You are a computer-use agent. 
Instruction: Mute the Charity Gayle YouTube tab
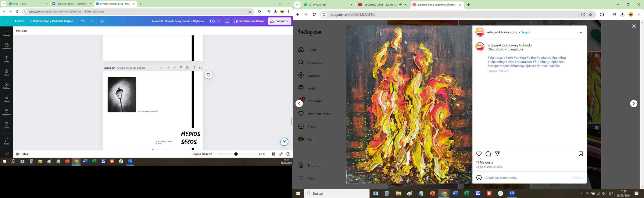[x=400, y=5]
